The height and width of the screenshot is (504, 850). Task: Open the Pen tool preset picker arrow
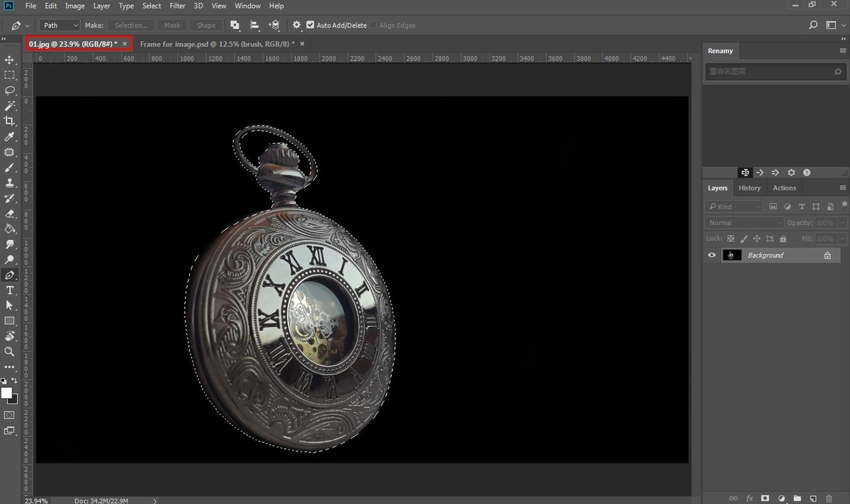[x=27, y=25]
